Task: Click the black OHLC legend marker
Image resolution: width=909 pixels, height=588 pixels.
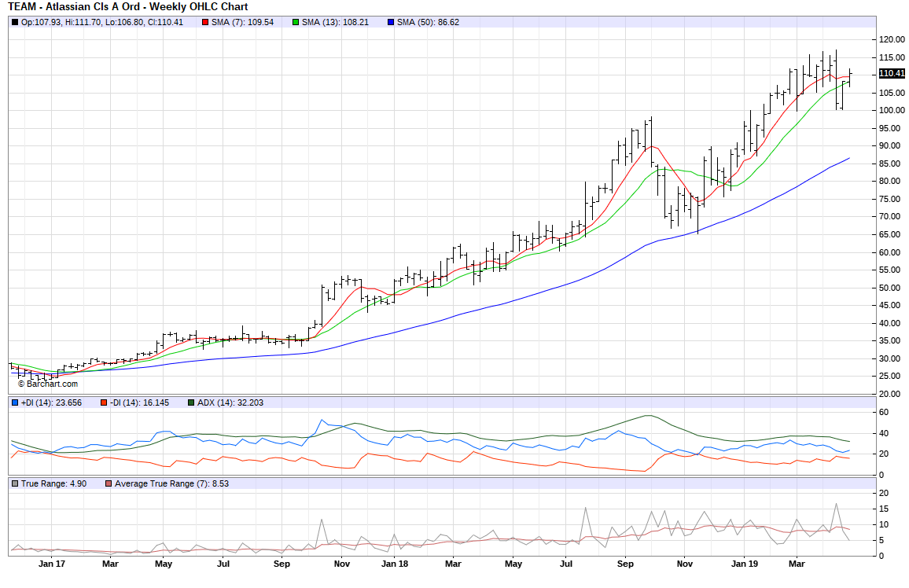Action: [15, 22]
